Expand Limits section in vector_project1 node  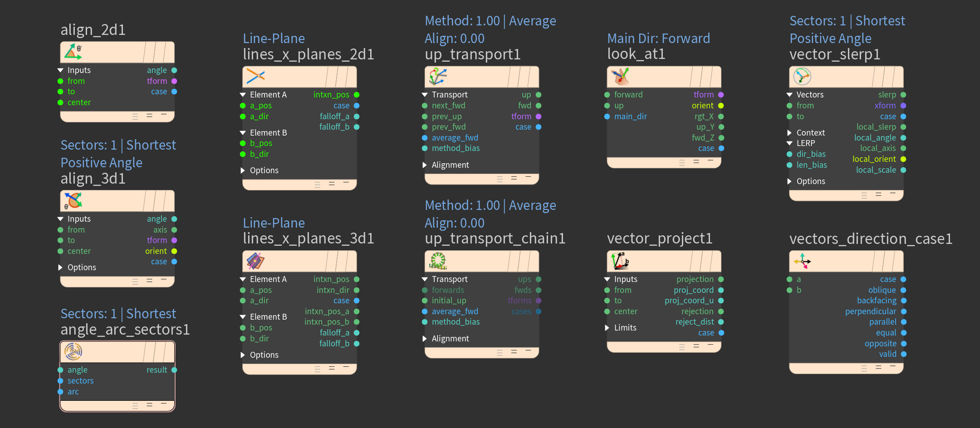(x=607, y=328)
